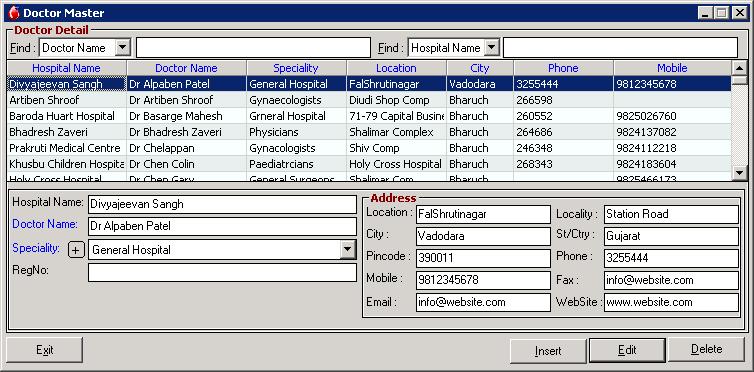Image resolution: width=754 pixels, height=372 pixels.
Task: Click the Vadodara city cell in grid
Action: pos(480,84)
